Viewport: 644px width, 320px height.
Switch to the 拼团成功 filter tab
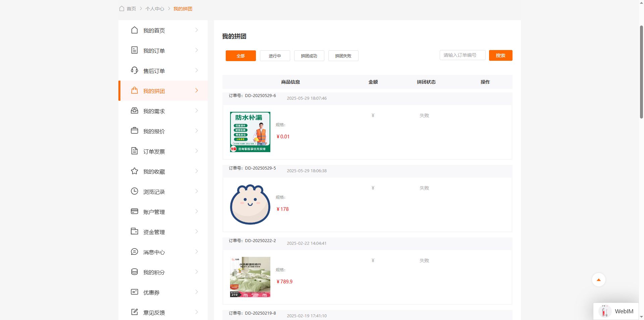[309, 56]
